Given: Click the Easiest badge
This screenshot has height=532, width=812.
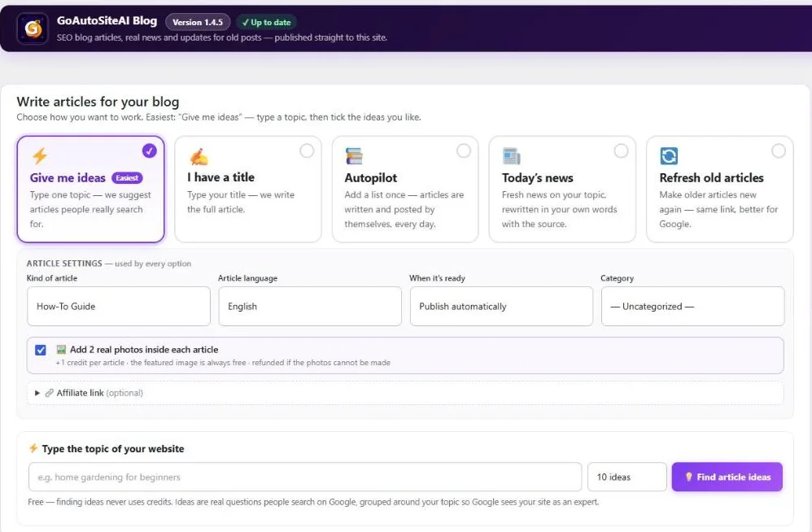Looking at the screenshot, I should pyautogui.click(x=127, y=178).
